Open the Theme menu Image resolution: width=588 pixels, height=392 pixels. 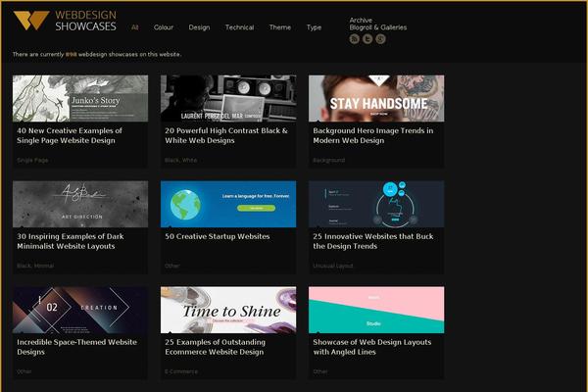(x=280, y=27)
